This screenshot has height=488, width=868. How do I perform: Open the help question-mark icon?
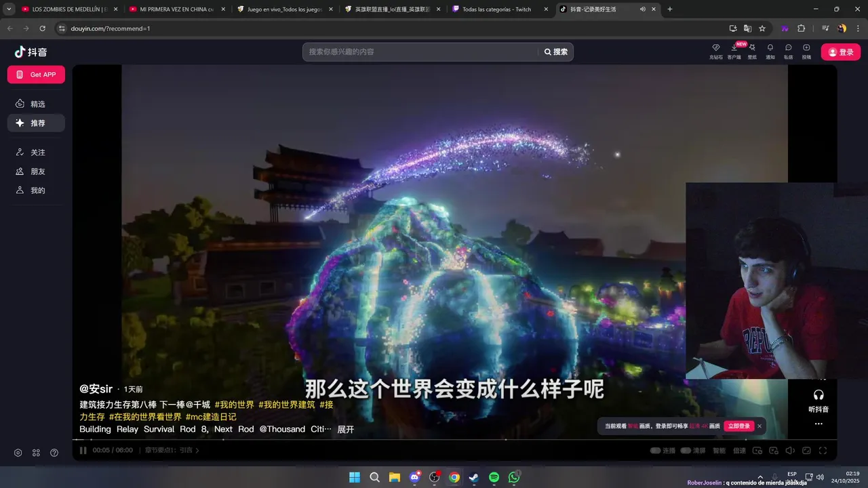(54, 453)
